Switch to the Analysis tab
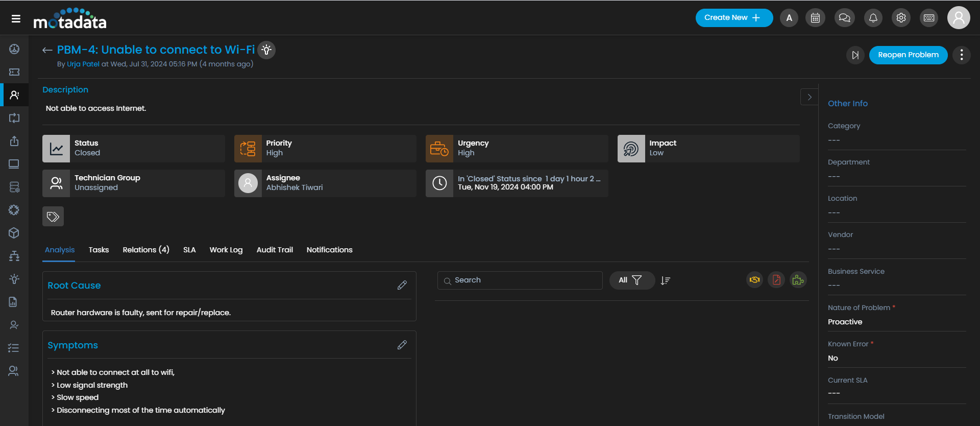Image resolution: width=980 pixels, height=426 pixels. (x=60, y=250)
